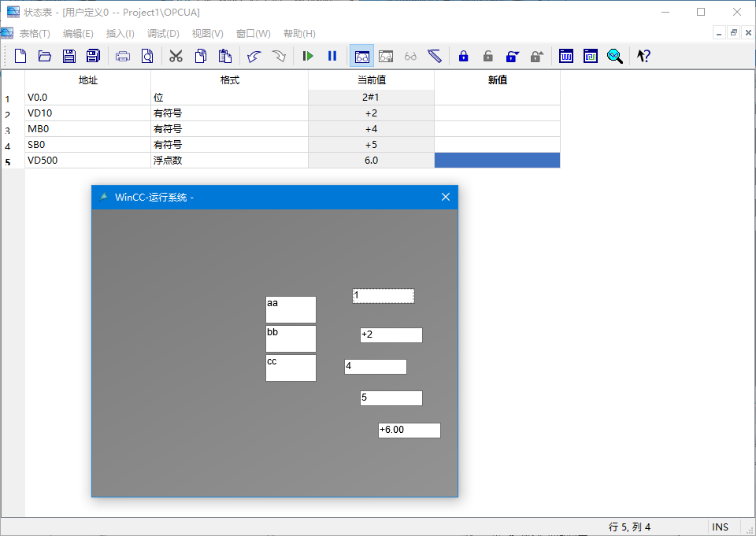The width and height of the screenshot is (756, 536).
Task: Save with the single floppy disk icon
Action: (x=69, y=56)
